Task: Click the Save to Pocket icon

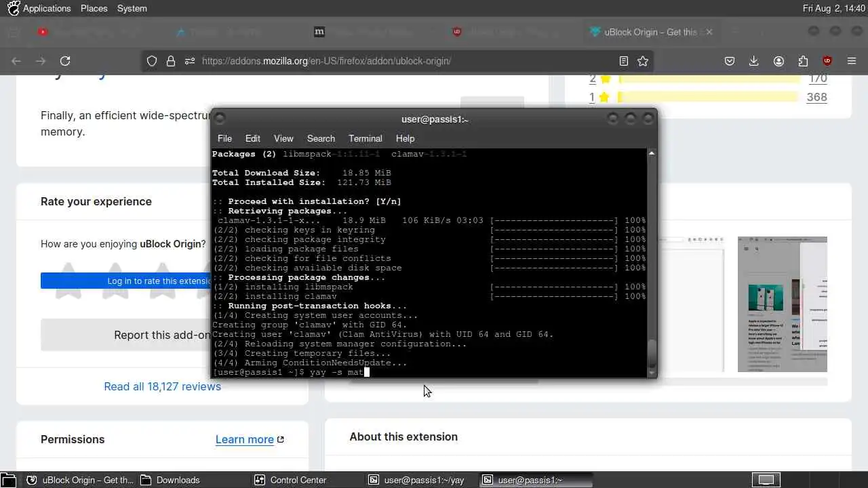Action: [730, 61]
